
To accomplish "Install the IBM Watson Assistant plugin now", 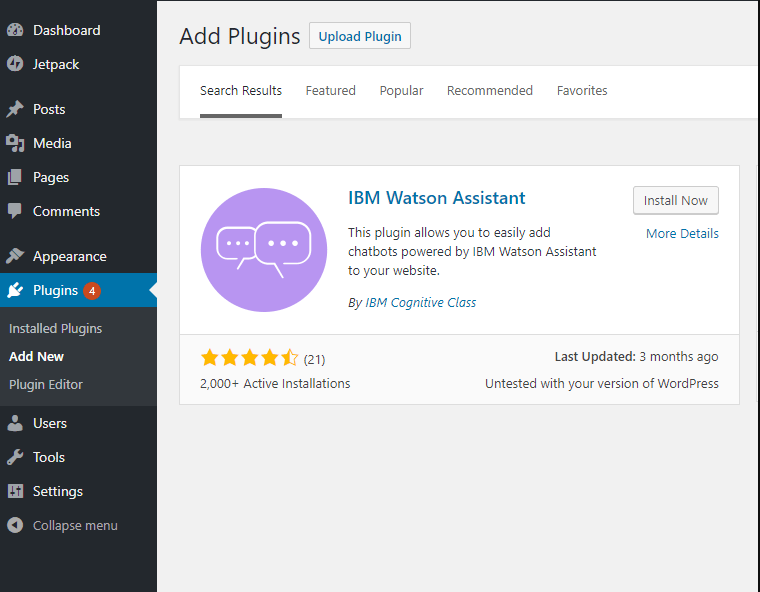I will pos(675,200).
